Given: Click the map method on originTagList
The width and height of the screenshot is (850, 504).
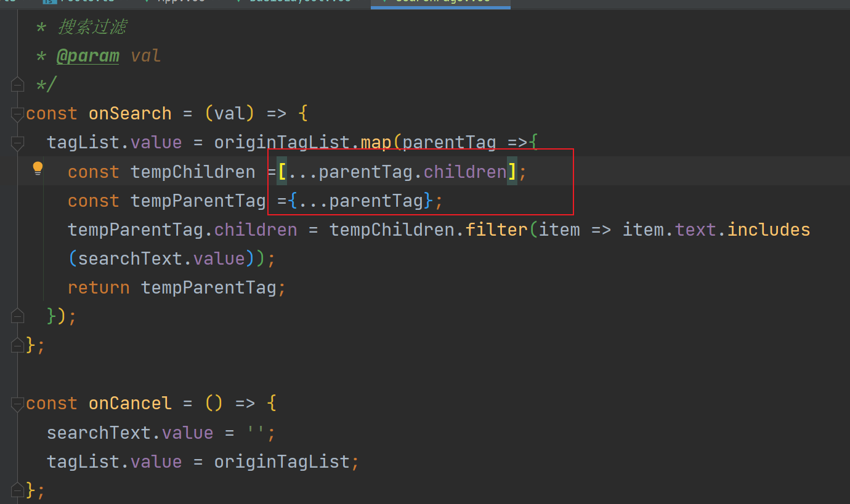Looking at the screenshot, I should (376, 143).
